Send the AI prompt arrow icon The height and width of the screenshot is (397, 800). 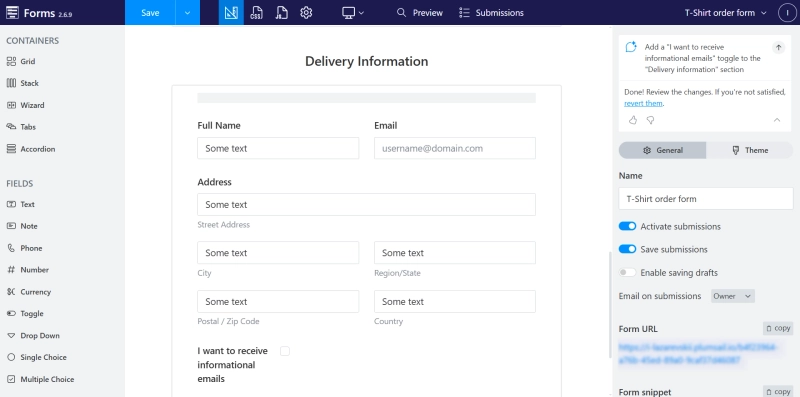tap(778, 47)
